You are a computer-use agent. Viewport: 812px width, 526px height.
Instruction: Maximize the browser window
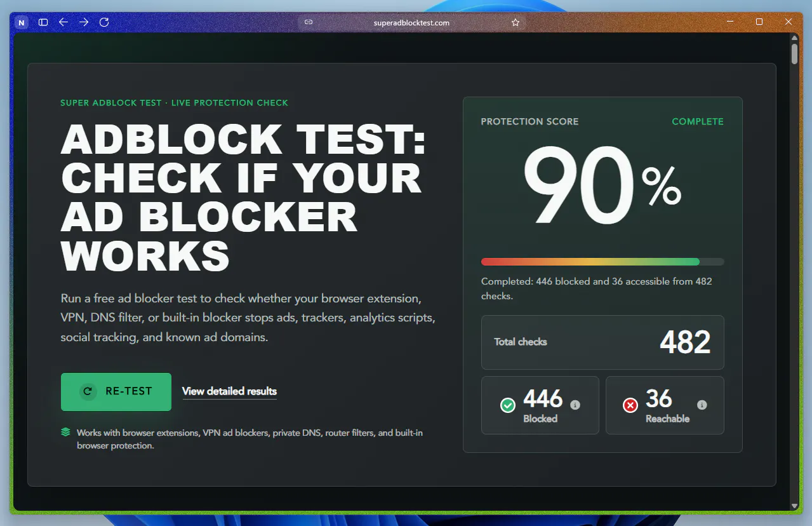[x=759, y=22]
